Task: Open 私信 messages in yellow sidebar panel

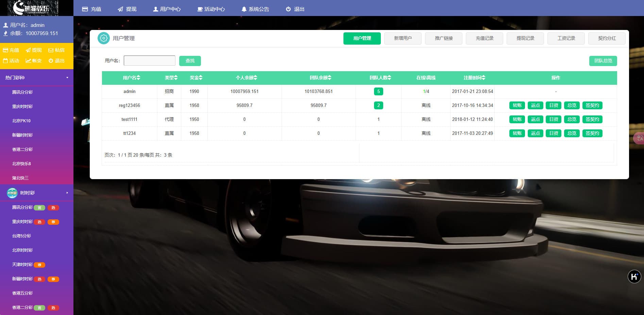Action: (56, 50)
